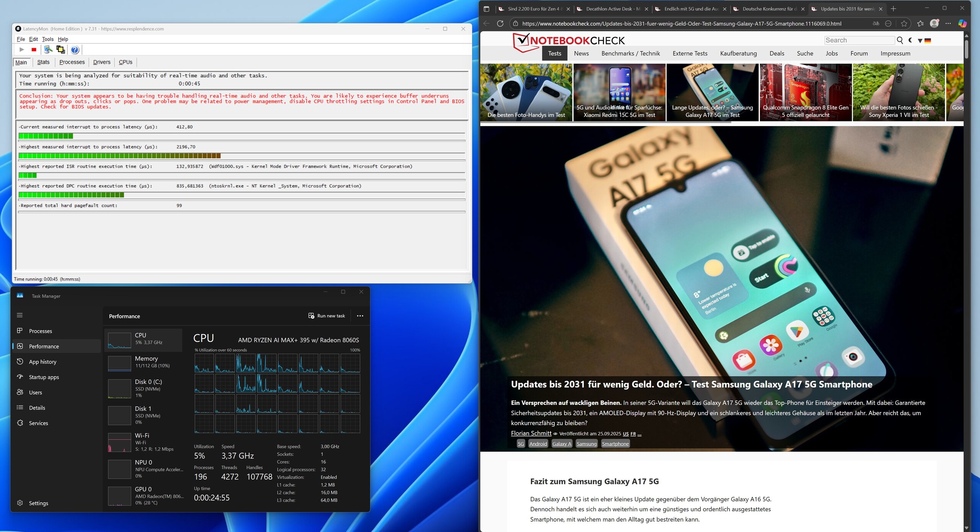This screenshot has height=532, width=980.
Task: Open the language dropdown beside German flag
Action: pyautogui.click(x=920, y=41)
